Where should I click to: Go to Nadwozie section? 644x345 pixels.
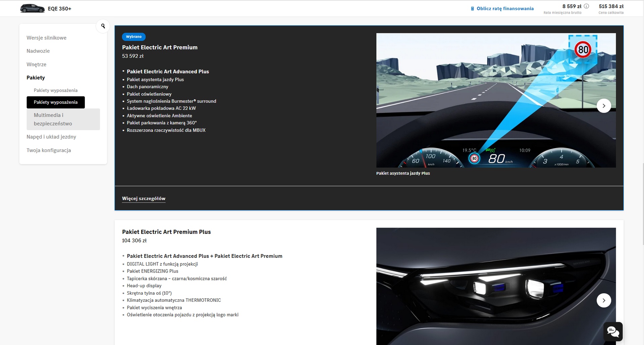[x=38, y=51]
